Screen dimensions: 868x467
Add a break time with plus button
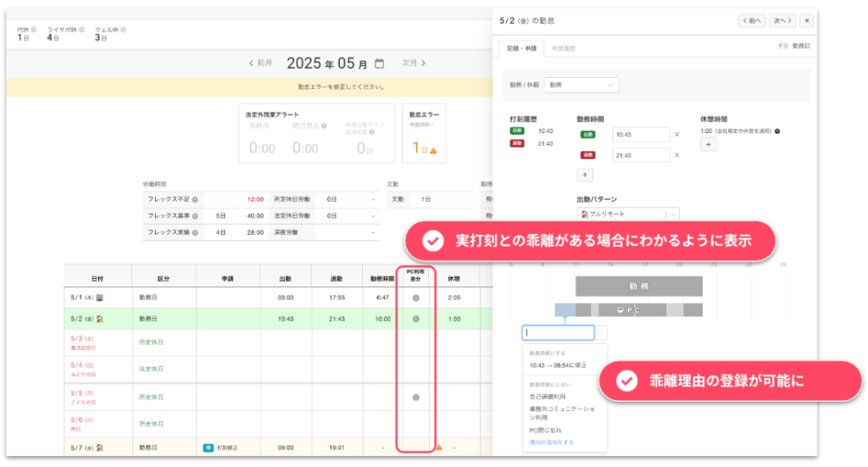tap(708, 144)
